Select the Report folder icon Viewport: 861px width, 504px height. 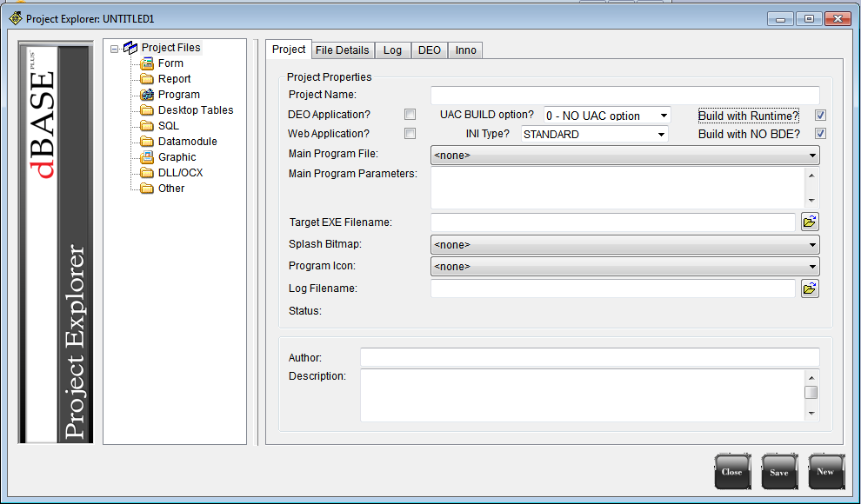pos(147,79)
